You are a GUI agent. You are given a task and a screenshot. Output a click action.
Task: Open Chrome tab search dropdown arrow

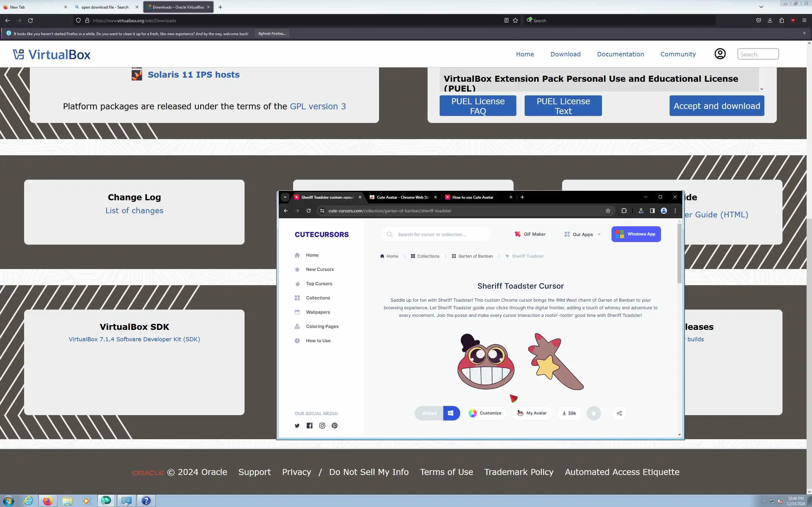tap(285, 197)
